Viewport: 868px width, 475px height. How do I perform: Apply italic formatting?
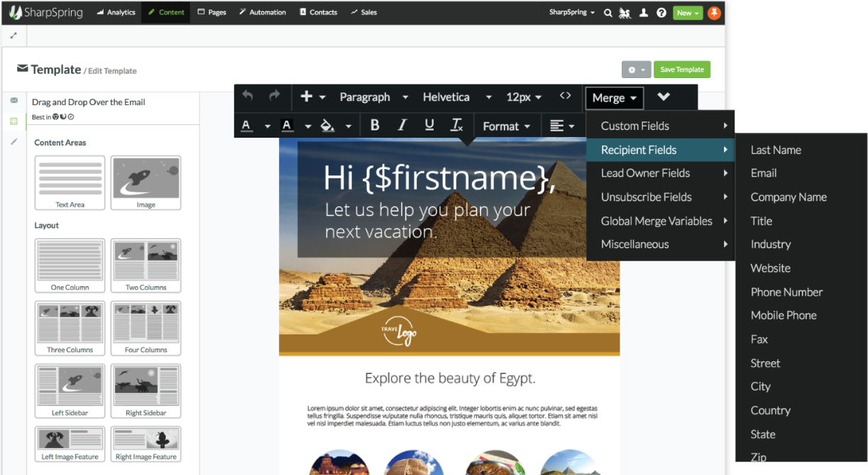click(402, 126)
